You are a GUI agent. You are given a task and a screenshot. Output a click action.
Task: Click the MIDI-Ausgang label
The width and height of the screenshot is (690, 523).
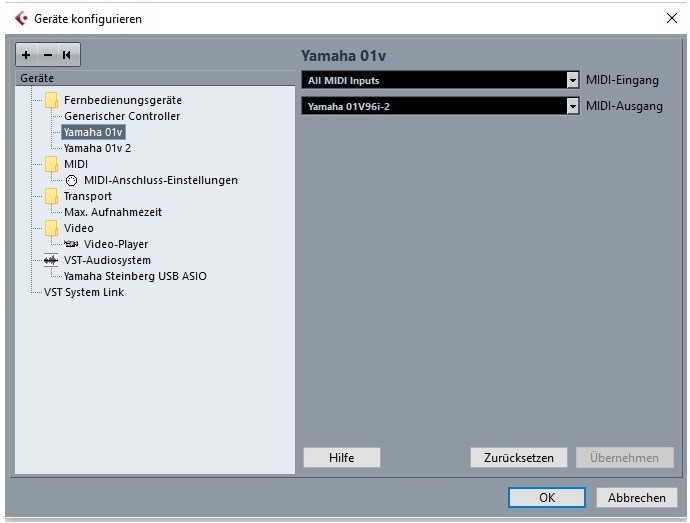click(624, 106)
